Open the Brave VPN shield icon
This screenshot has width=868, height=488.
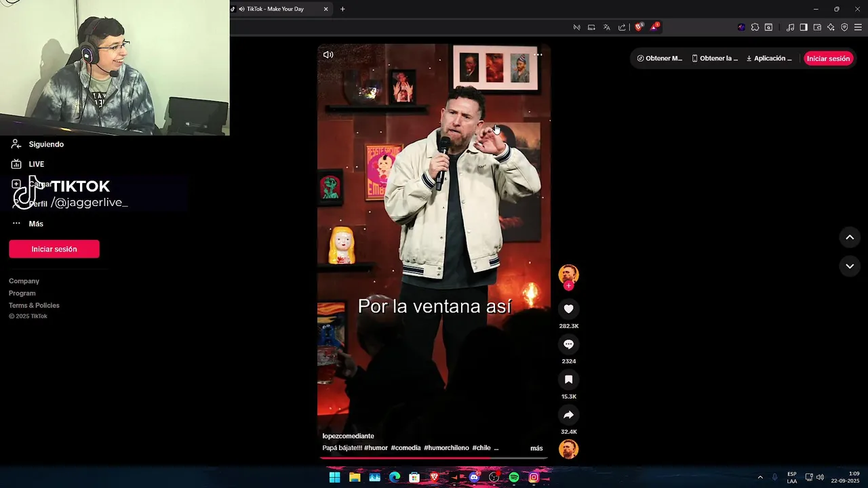844,27
